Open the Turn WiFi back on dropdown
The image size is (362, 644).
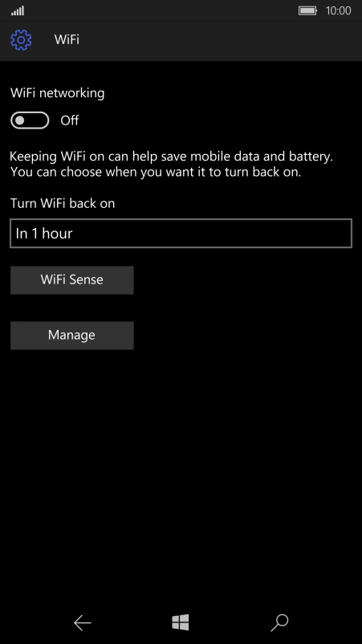tap(181, 234)
